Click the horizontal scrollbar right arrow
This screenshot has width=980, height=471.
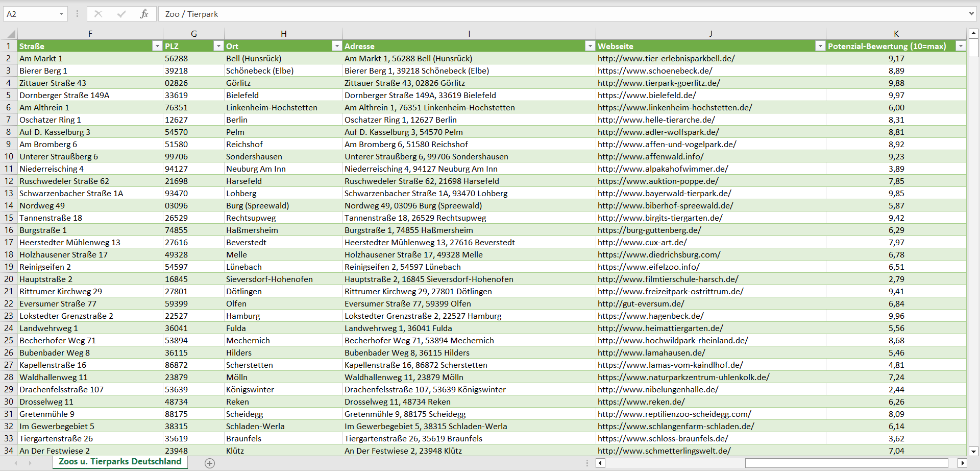963,463
